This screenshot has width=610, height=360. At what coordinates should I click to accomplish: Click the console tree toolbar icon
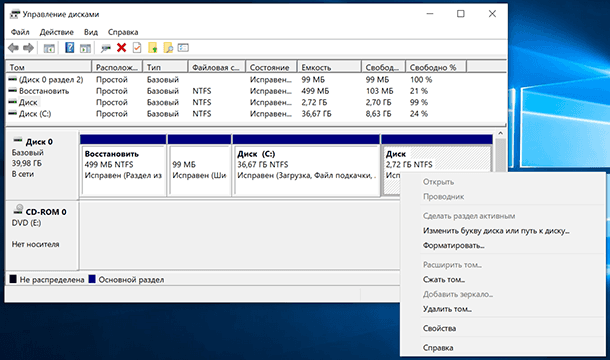[49, 48]
